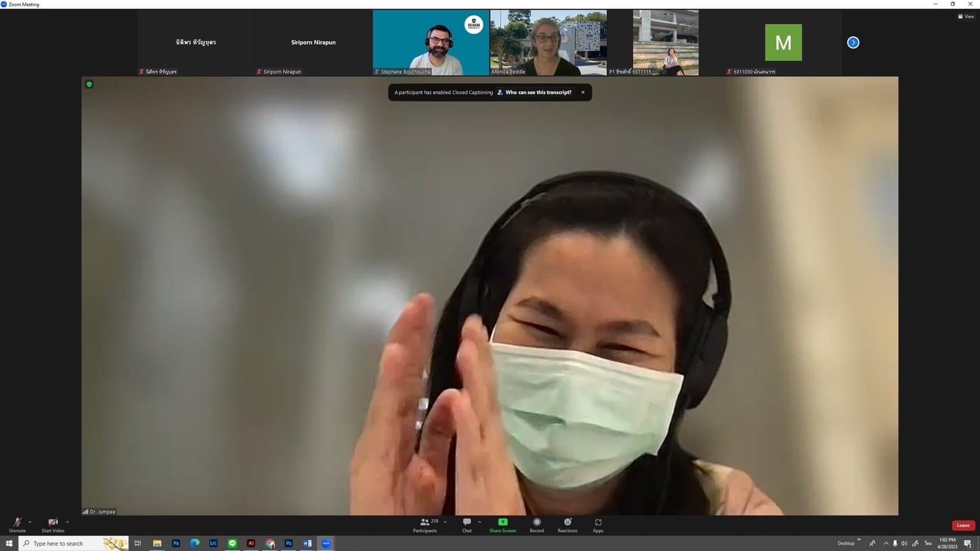The image size is (980, 551).
Task: Open LINE app from the taskbar
Action: pos(232,544)
